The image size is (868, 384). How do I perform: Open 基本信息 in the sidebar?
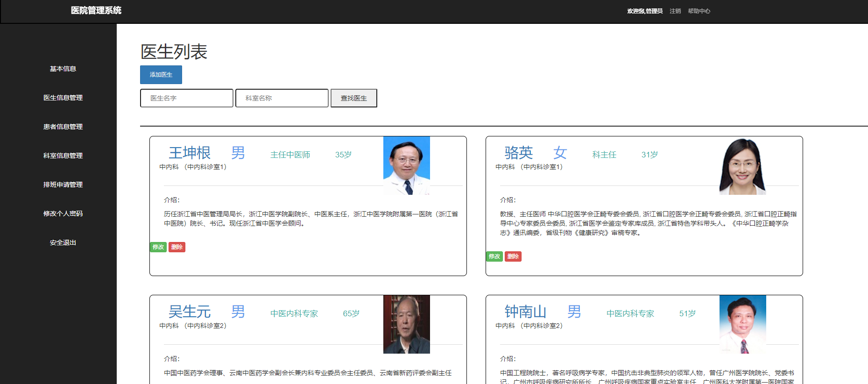coord(63,69)
